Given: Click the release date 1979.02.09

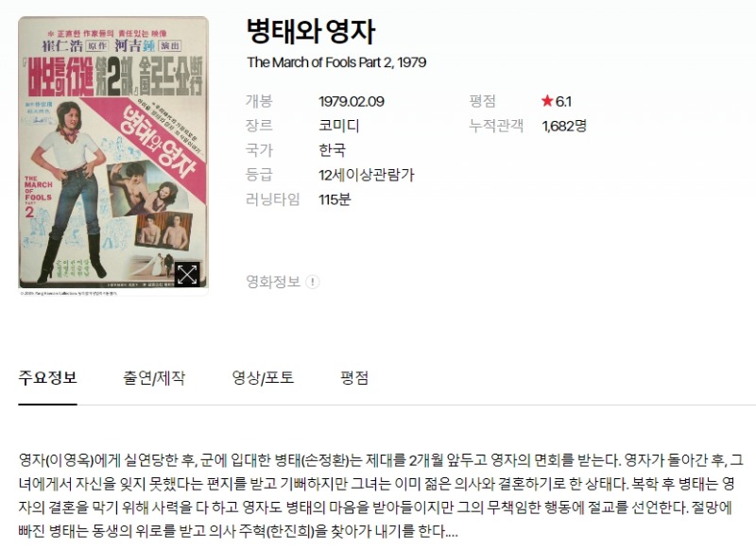Looking at the screenshot, I should pos(352,101).
